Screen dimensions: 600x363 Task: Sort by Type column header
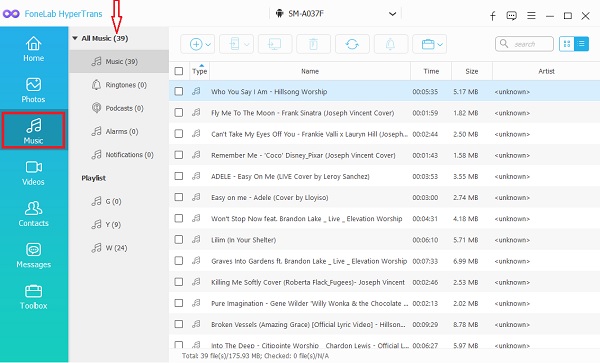[x=199, y=71]
